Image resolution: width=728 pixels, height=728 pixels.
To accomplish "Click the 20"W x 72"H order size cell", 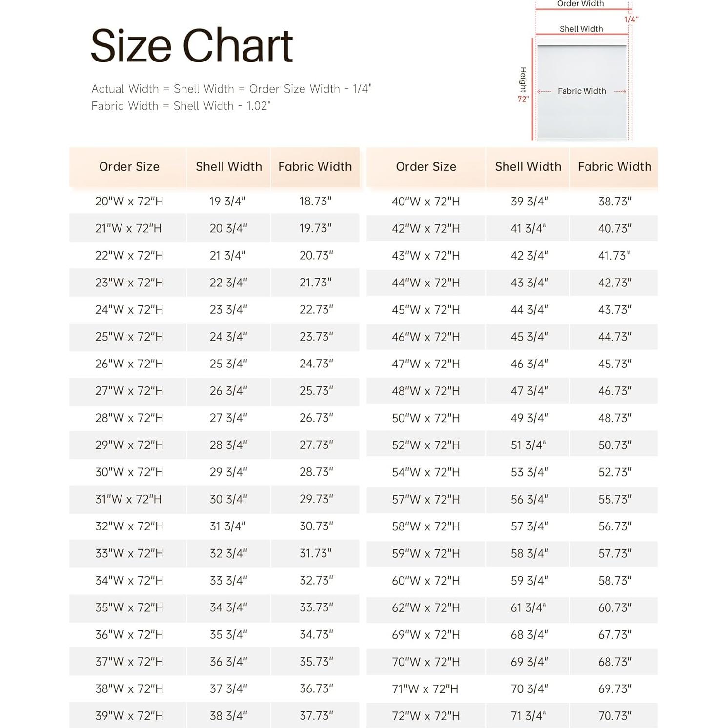I will click(129, 202).
